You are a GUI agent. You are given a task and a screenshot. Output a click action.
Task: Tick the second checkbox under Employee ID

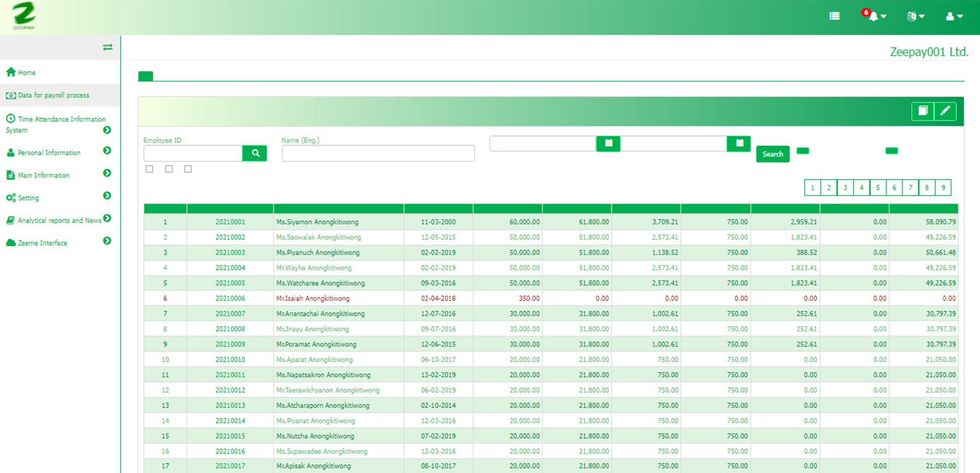[x=169, y=169]
